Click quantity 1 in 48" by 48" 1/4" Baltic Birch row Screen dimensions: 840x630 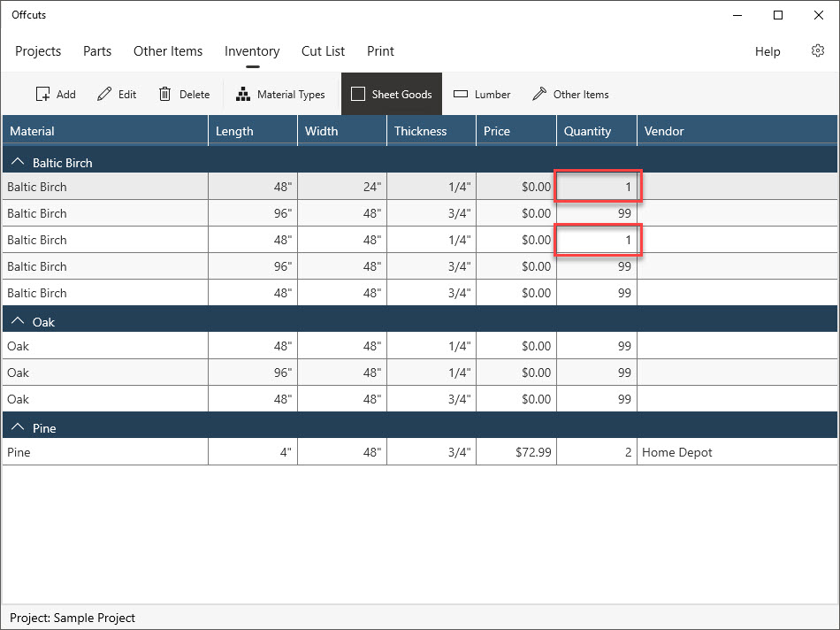coord(598,240)
